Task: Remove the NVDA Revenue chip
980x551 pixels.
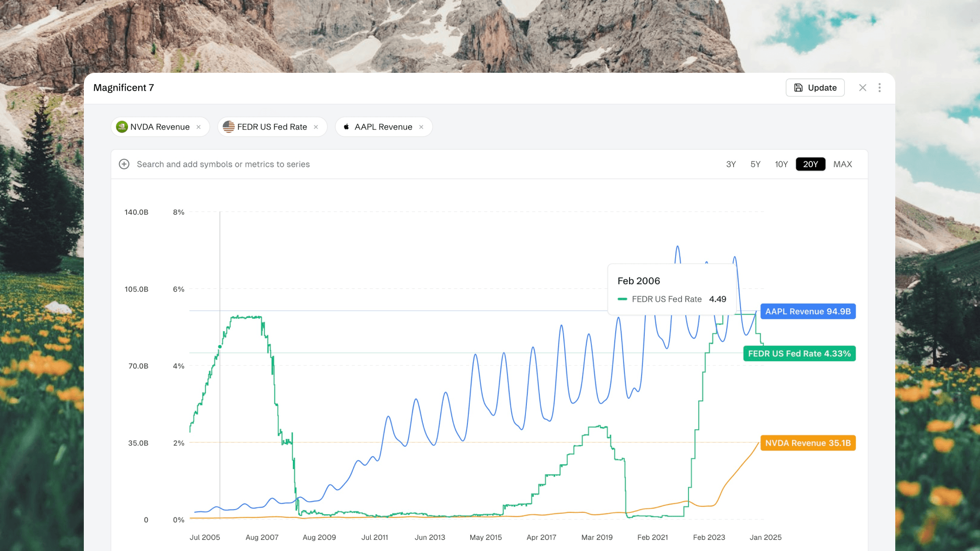Action: [x=198, y=127]
